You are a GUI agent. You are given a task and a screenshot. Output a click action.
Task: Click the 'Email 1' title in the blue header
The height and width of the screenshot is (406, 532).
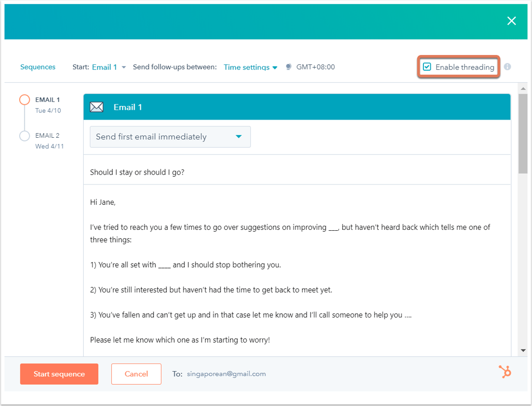click(x=128, y=107)
